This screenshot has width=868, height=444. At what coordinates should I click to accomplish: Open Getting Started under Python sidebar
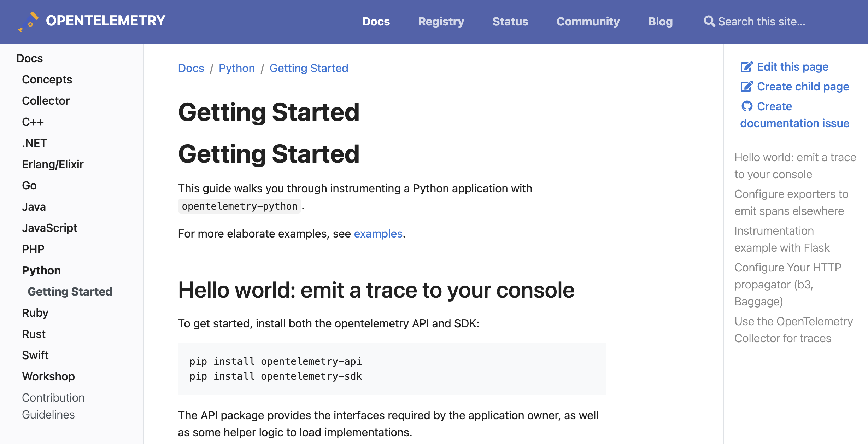tap(70, 291)
